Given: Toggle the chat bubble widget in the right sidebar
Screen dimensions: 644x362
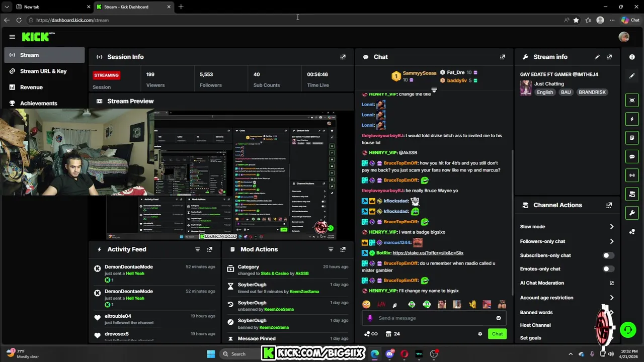Looking at the screenshot, I should [632, 156].
